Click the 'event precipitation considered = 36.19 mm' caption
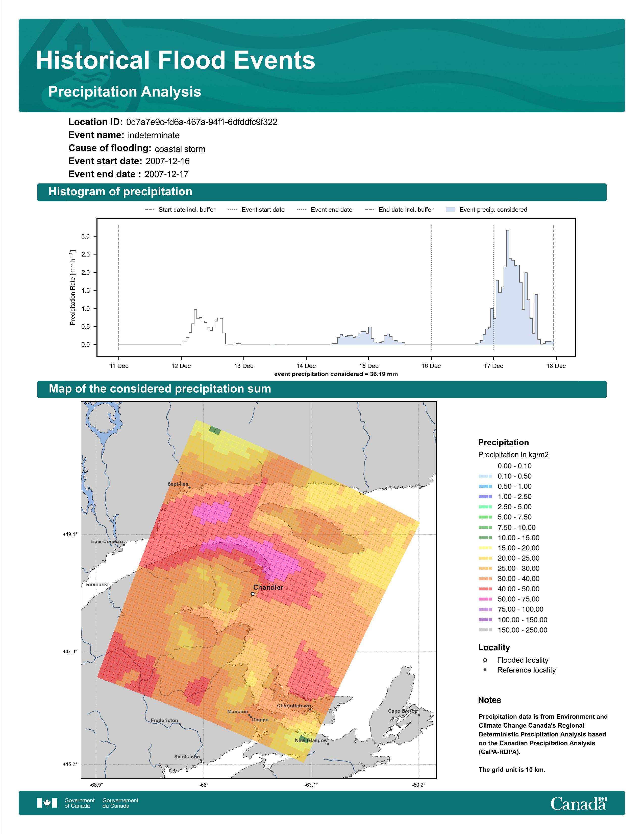This screenshot has height=834, width=644. (x=336, y=374)
